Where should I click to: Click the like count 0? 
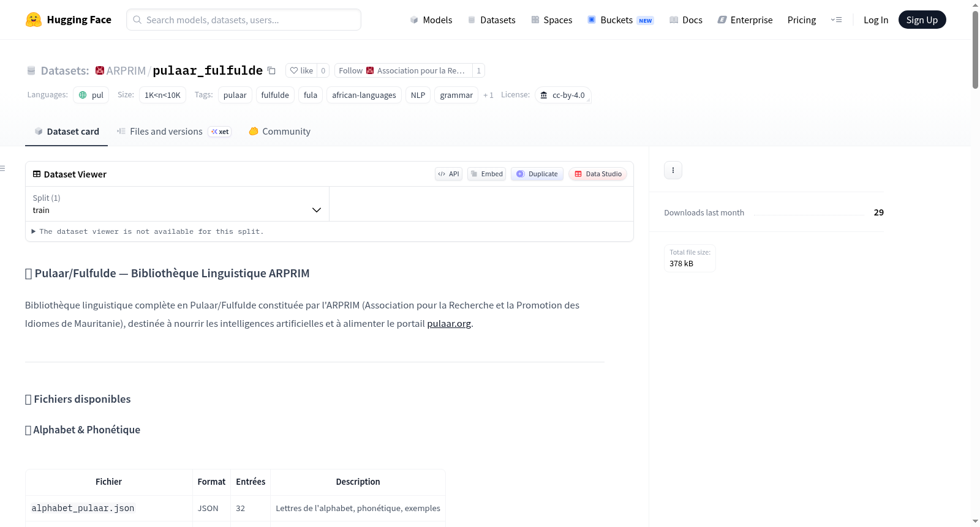click(323, 70)
